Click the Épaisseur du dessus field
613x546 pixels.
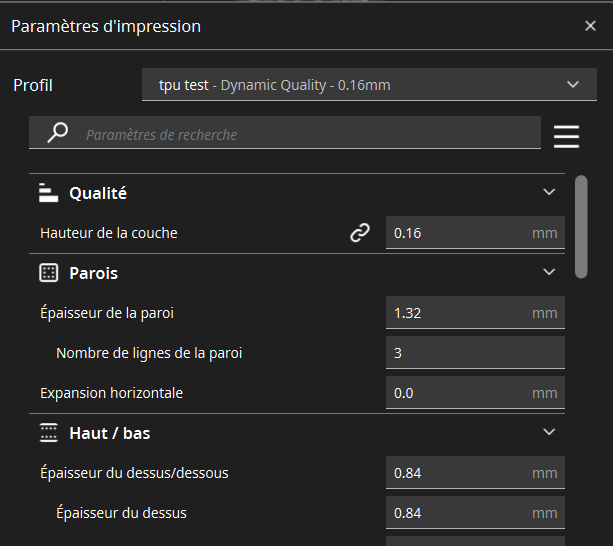tap(458, 512)
